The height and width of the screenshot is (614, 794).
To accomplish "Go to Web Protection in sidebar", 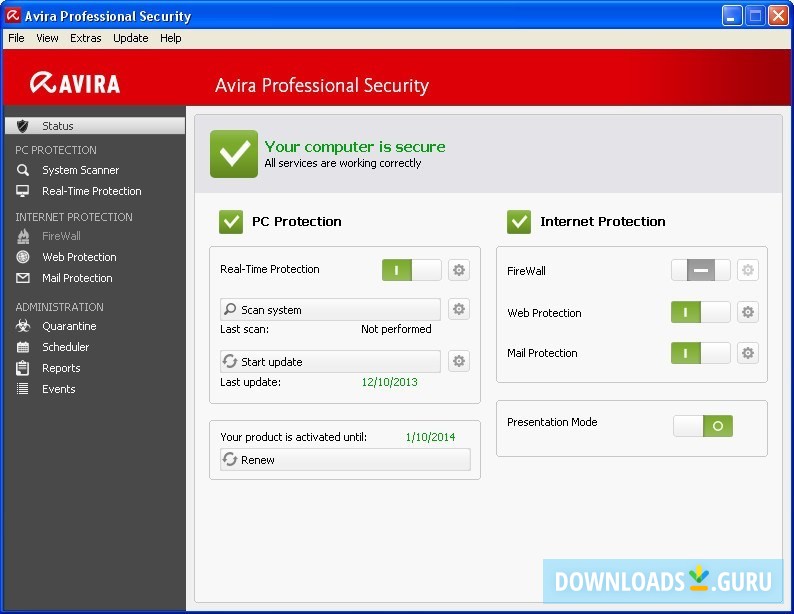I will tap(80, 257).
